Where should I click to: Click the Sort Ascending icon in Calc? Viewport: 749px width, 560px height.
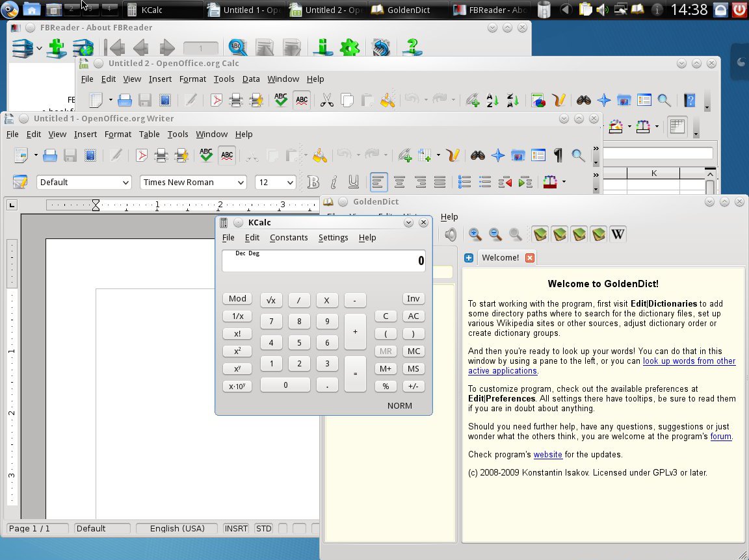tap(493, 100)
